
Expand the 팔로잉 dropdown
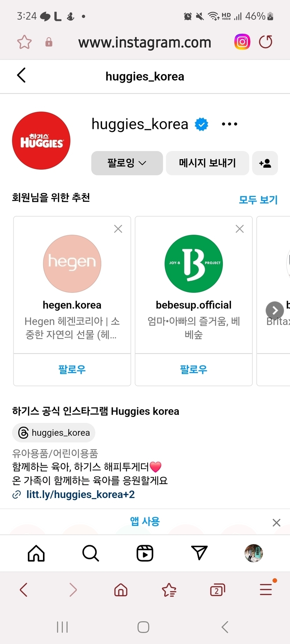tap(127, 163)
